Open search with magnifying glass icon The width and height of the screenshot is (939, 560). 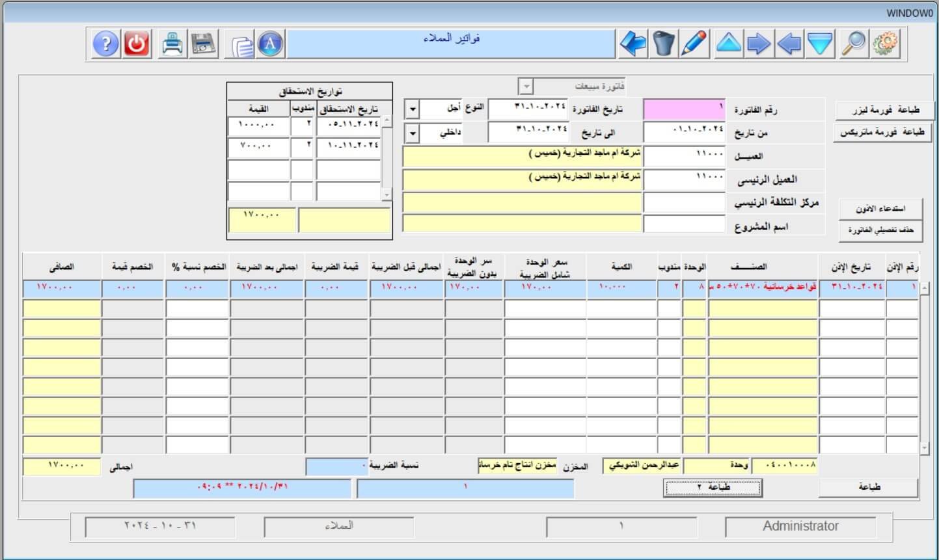tap(853, 44)
